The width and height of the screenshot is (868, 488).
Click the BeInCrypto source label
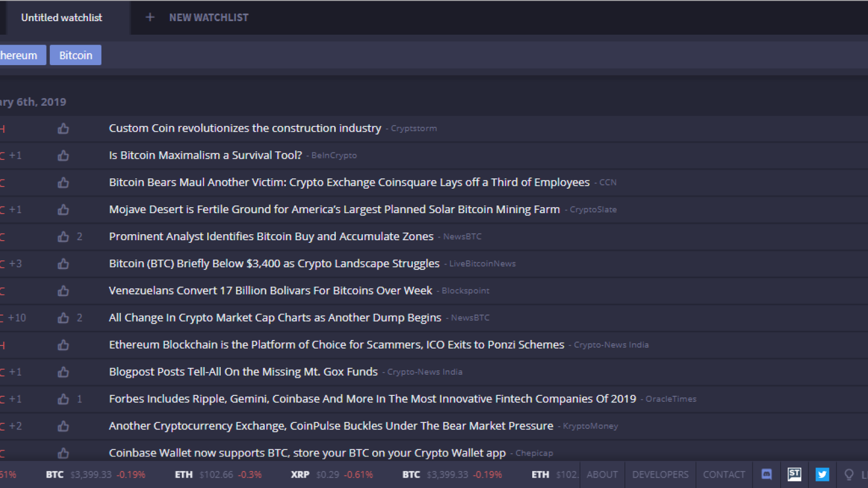pos(334,156)
